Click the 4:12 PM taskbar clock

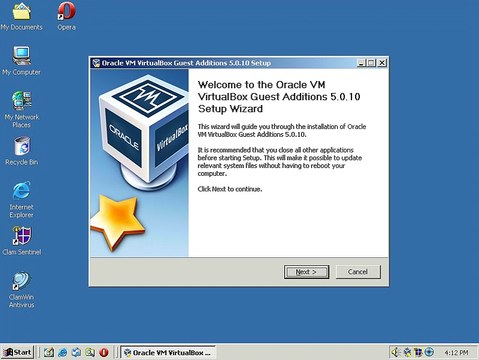pos(456,352)
